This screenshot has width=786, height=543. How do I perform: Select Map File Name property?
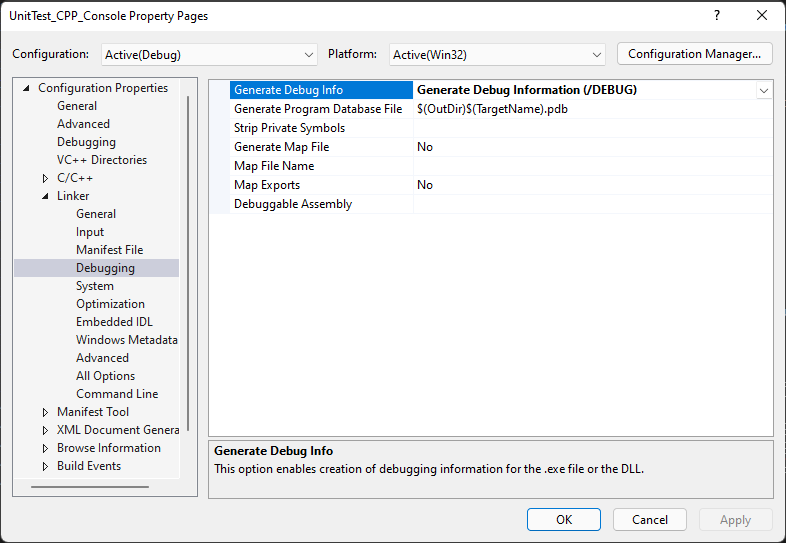pyautogui.click(x=321, y=166)
